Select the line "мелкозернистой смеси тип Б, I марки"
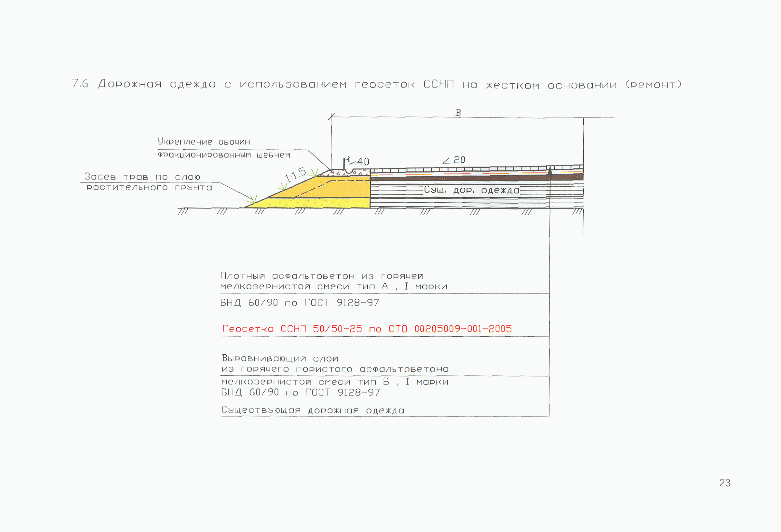781x532 pixels. [x=335, y=382]
